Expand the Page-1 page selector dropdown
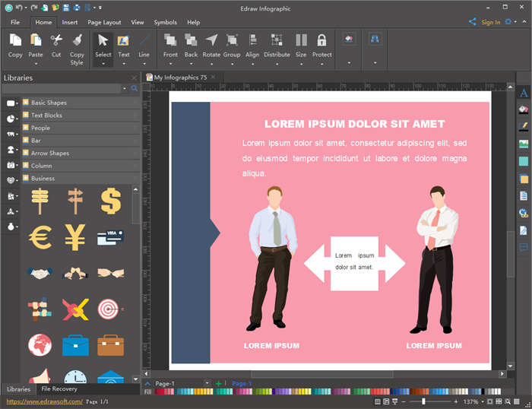 (207, 383)
